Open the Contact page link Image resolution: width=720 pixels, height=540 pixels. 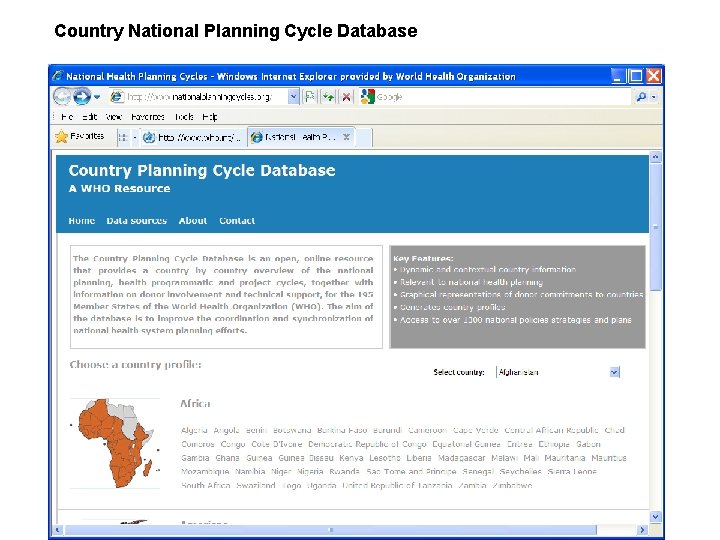pos(237,221)
